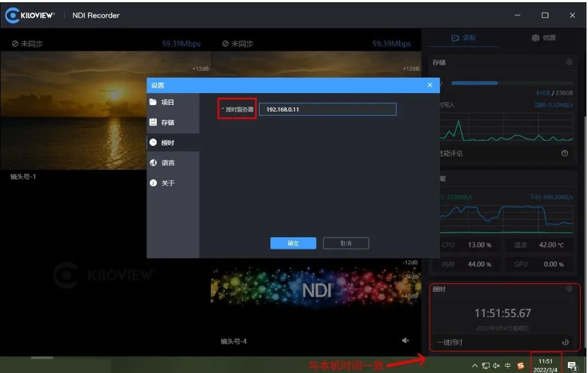Minimize the NDI Recorder window
Image resolution: width=588 pixels, height=373 pixels.
click(x=517, y=15)
